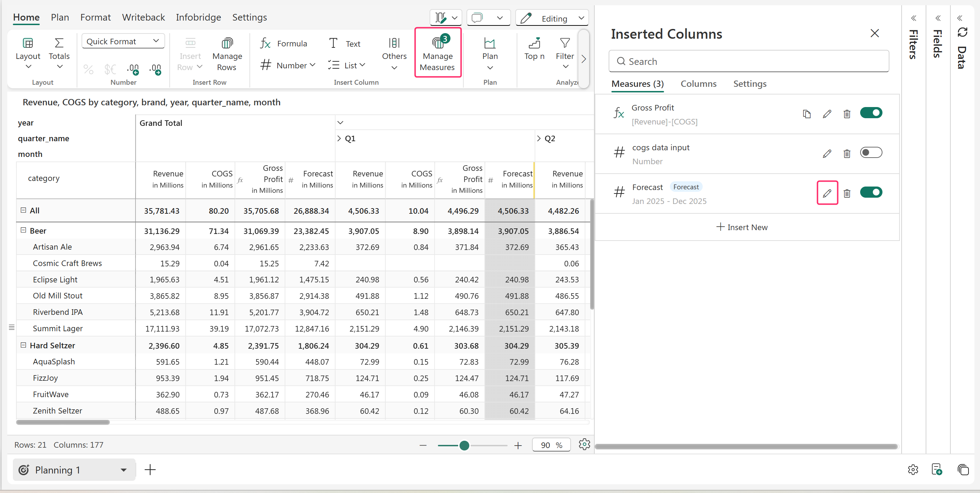The image size is (980, 493).
Task: Click the Top n analysis icon
Action: click(534, 43)
